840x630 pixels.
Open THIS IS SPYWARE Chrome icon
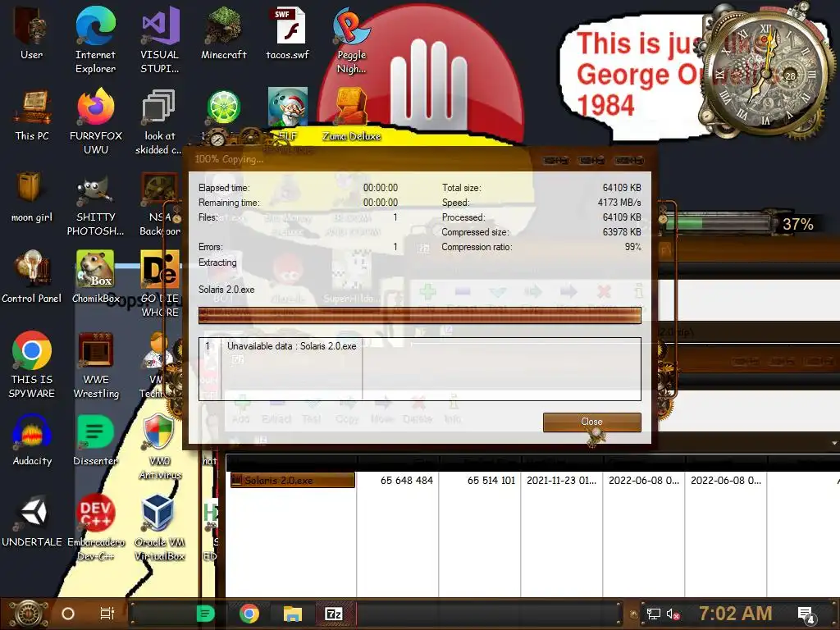click(32, 364)
